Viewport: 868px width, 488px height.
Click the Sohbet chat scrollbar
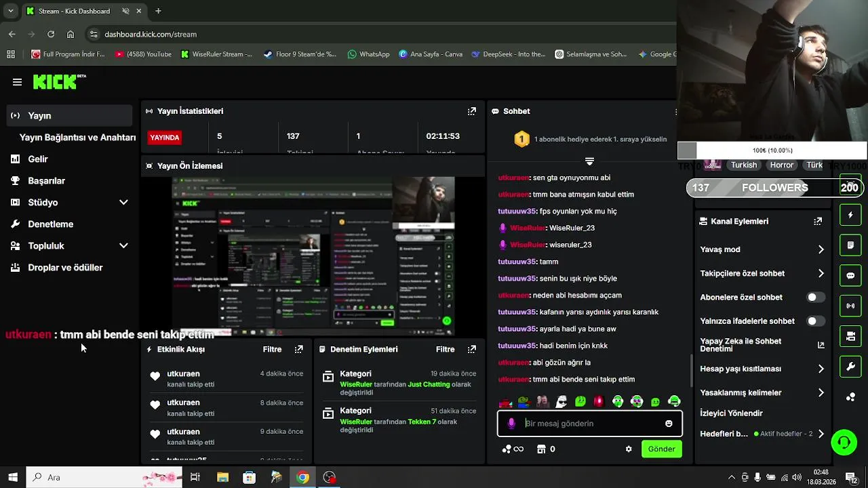point(692,369)
